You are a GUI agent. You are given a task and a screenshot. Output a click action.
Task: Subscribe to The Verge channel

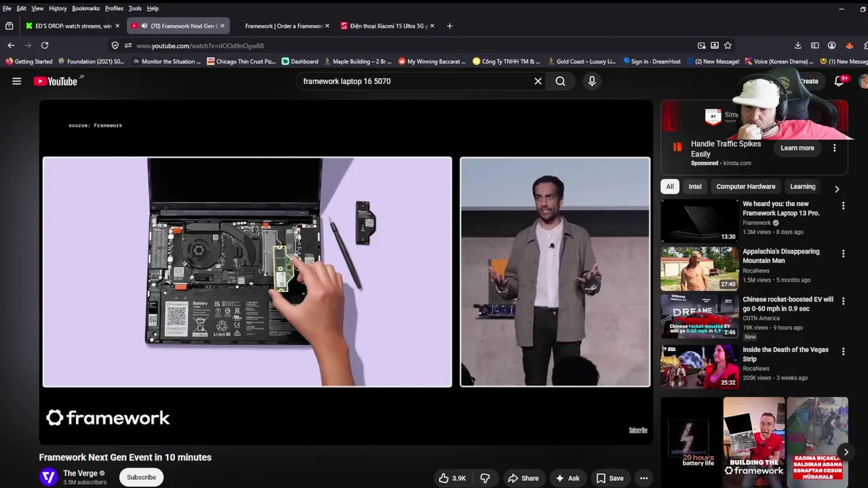[x=141, y=477]
